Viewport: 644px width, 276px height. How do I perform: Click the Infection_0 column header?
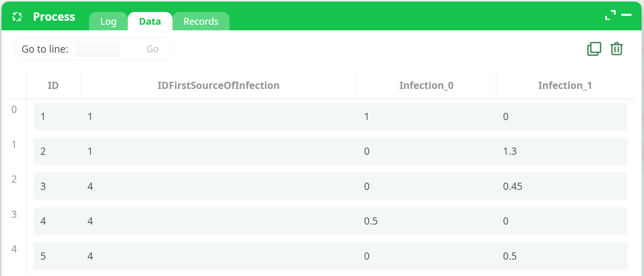click(426, 85)
